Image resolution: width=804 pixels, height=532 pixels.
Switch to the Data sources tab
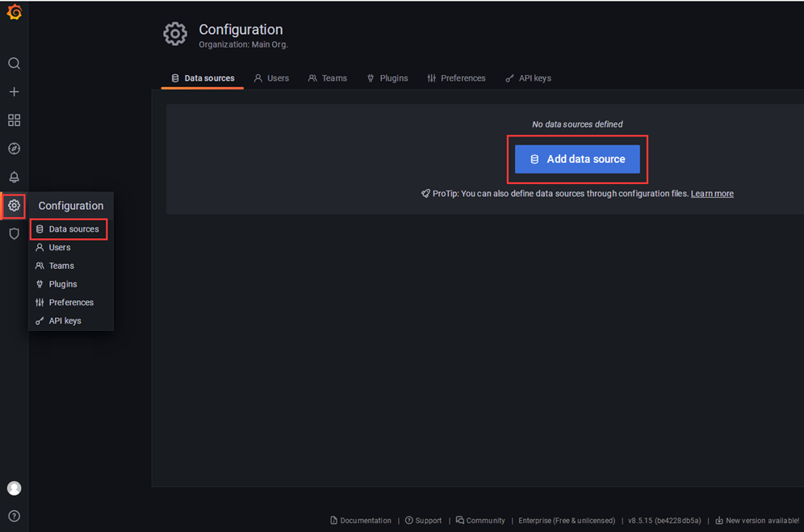coord(203,78)
